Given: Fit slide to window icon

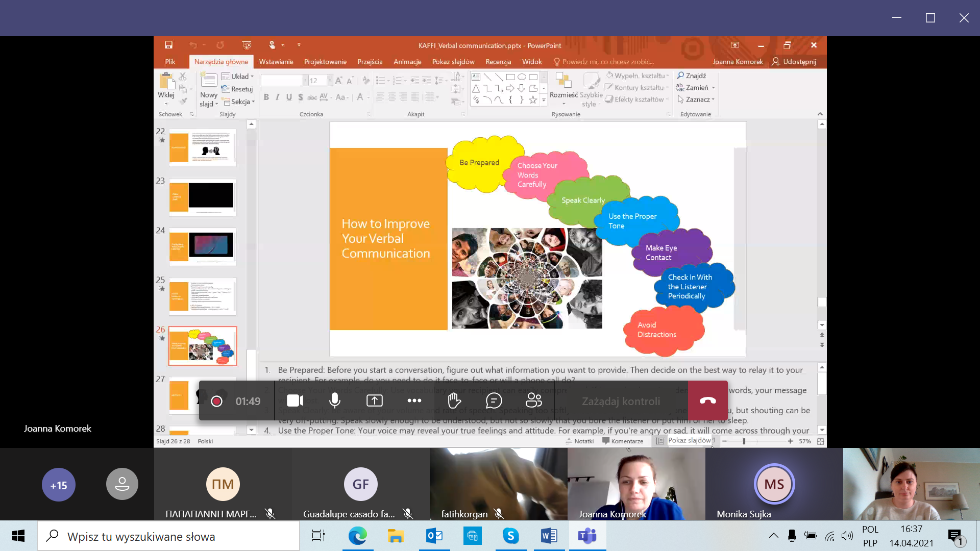Looking at the screenshot, I should pos(820,441).
